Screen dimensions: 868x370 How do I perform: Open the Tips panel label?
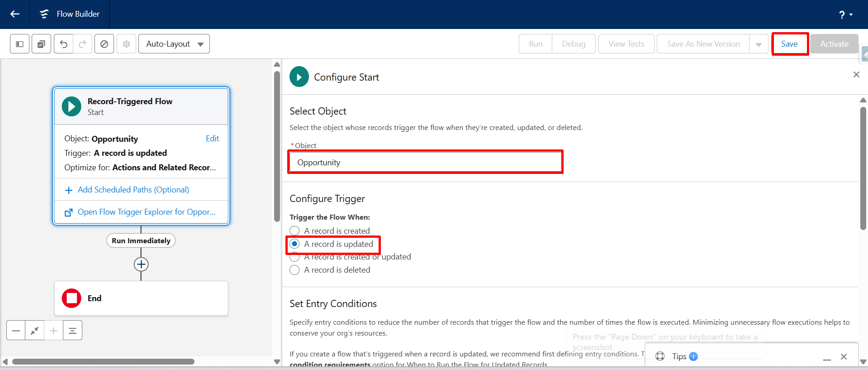click(679, 356)
